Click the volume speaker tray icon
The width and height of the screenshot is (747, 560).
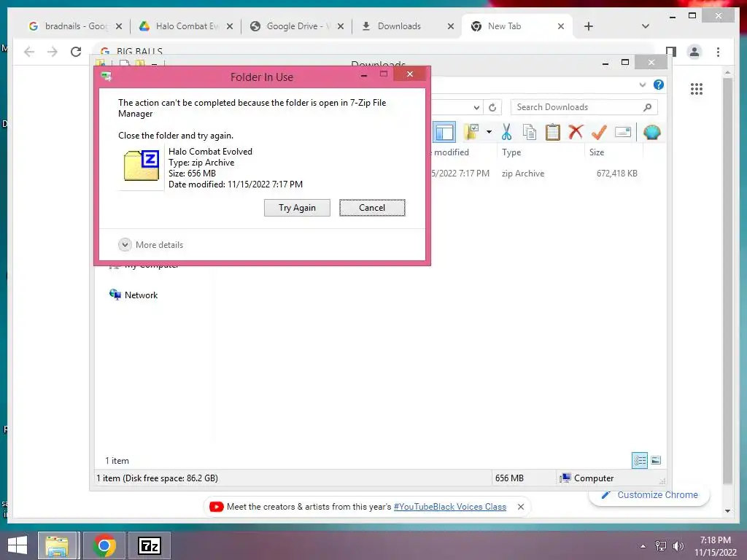(678, 545)
